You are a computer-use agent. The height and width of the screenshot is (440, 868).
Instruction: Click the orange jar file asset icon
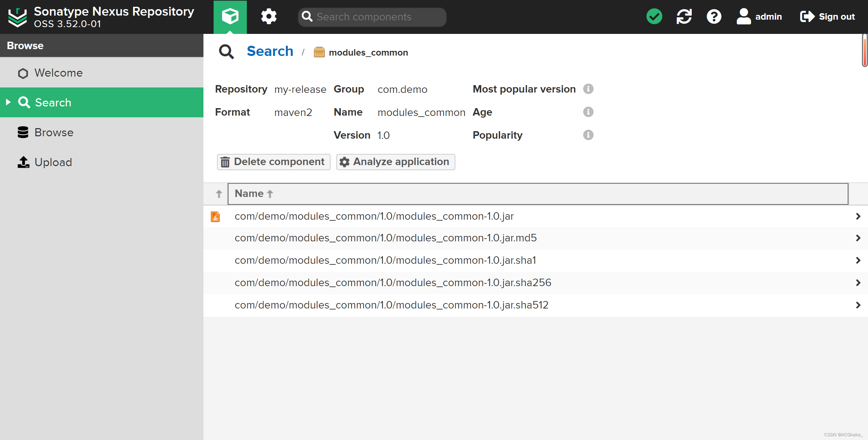pyautogui.click(x=215, y=216)
